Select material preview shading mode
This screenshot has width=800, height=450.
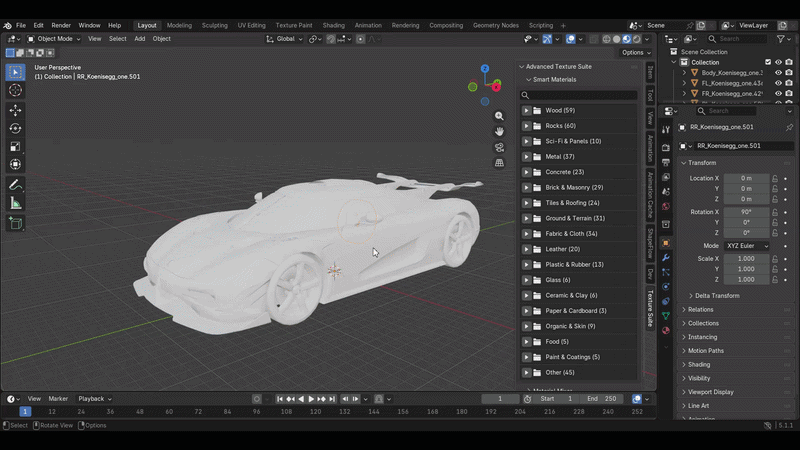click(627, 39)
